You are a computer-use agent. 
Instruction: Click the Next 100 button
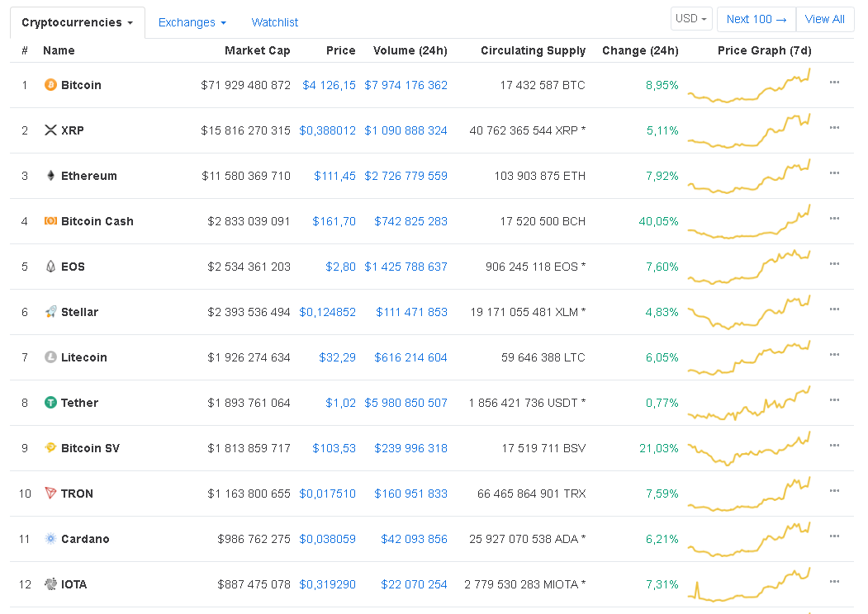pos(756,19)
